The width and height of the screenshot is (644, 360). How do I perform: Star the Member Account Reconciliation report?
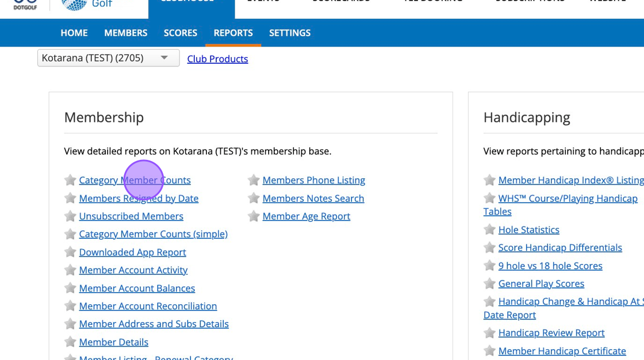70,306
